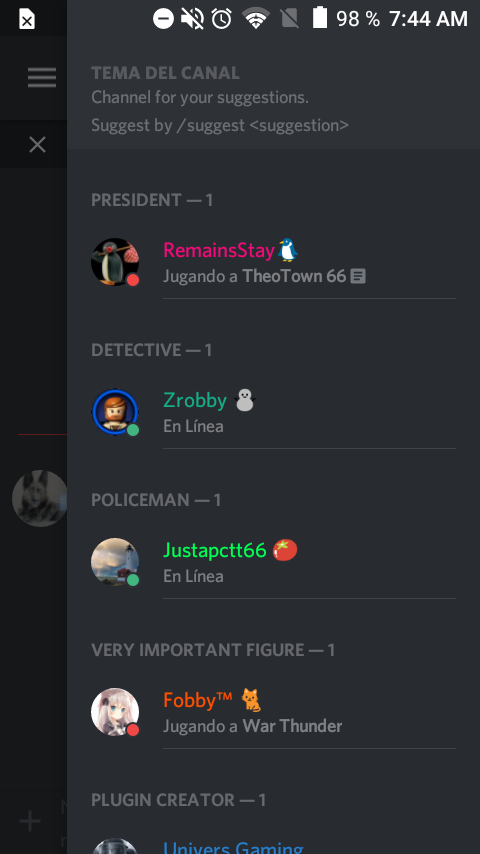The height and width of the screenshot is (854, 480).
Task: Tap the Wi-Fi status bar icon
Action: [x=256, y=19]
